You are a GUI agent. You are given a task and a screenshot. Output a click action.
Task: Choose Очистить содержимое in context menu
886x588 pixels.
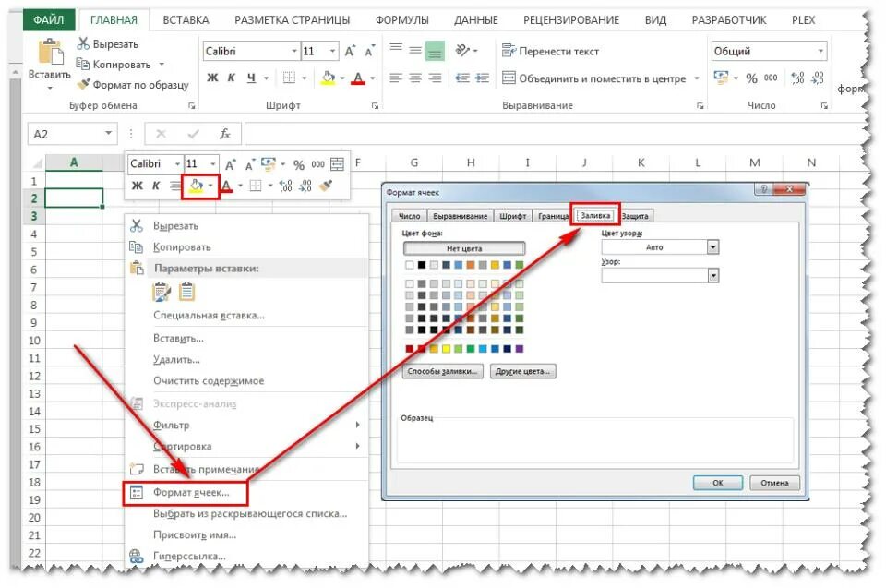point(209,381)
